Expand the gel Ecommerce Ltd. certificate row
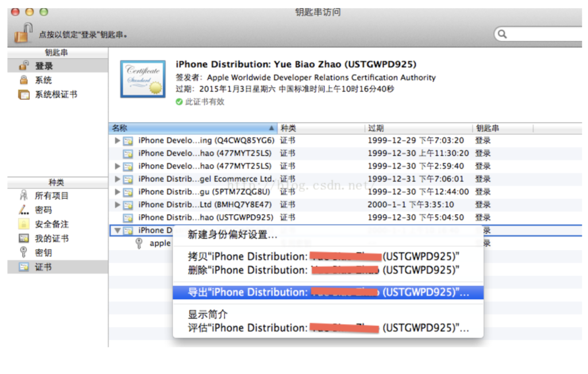Image resolution: width=588 pixels, height=374 pixels. click(x=117, y=179)
